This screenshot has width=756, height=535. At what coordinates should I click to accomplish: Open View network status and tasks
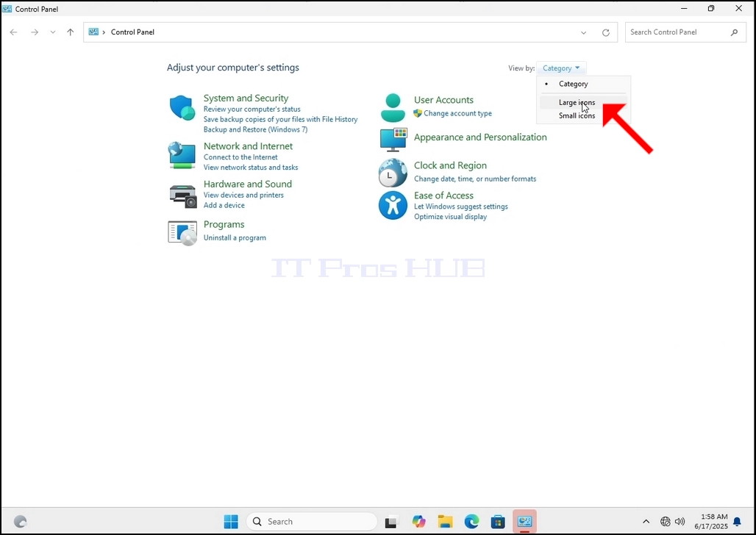(251, 168)
